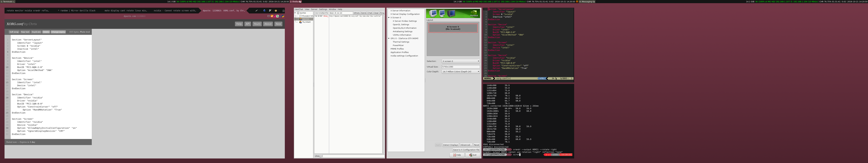Open the 'rotate monitor nvidia xrandr' browser tab
Viewport: 868px width, 163px height.
(28, 10)
